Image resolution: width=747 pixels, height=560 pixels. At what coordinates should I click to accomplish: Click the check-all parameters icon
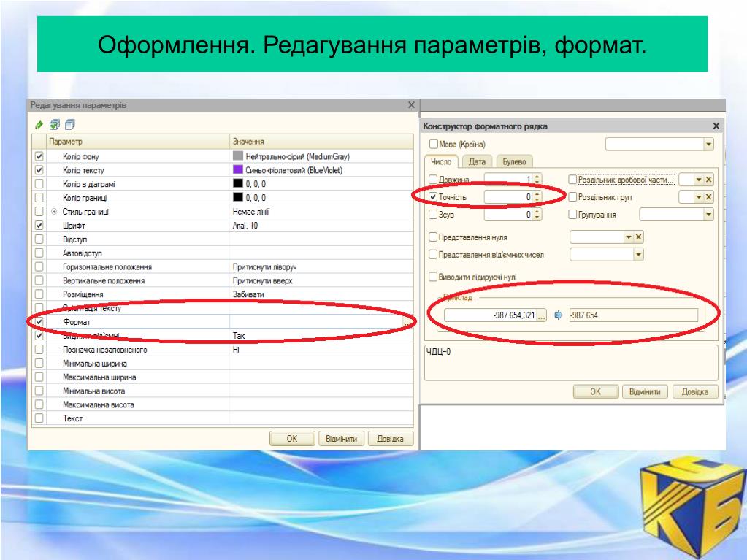[x=55, y=125]
